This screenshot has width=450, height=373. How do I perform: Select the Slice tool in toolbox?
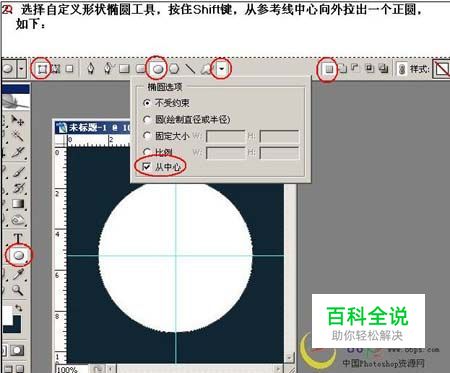pos(17,153)
